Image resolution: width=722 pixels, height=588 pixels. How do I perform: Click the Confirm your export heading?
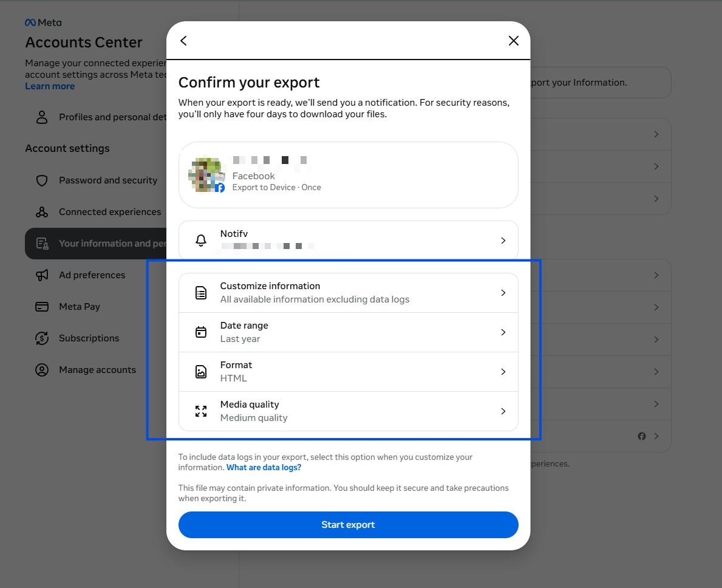(x=248, y=83)
